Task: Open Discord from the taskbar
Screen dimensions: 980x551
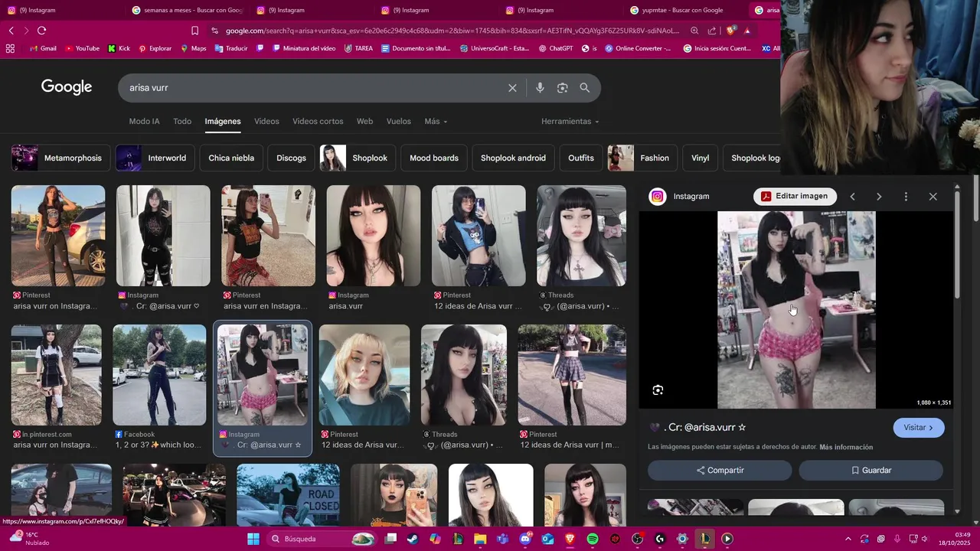Action: pyautogui.click(x=525, y=539)
